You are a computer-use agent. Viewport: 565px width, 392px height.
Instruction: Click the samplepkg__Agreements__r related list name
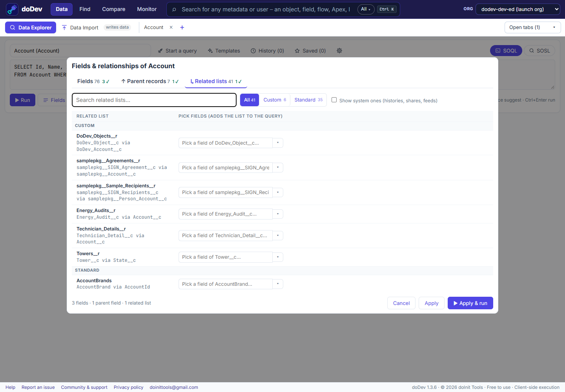pos(108,161)
